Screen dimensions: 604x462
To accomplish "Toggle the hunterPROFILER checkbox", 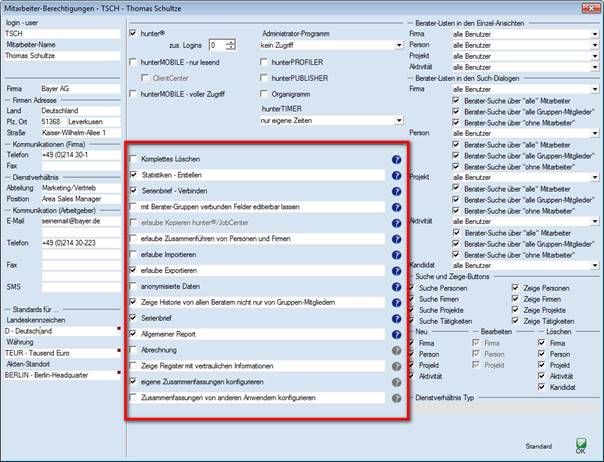I will click(262, 63).
